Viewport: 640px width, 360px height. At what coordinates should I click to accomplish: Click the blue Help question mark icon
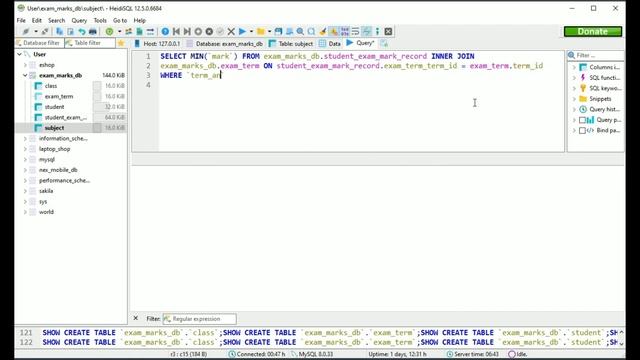[165, 31]
